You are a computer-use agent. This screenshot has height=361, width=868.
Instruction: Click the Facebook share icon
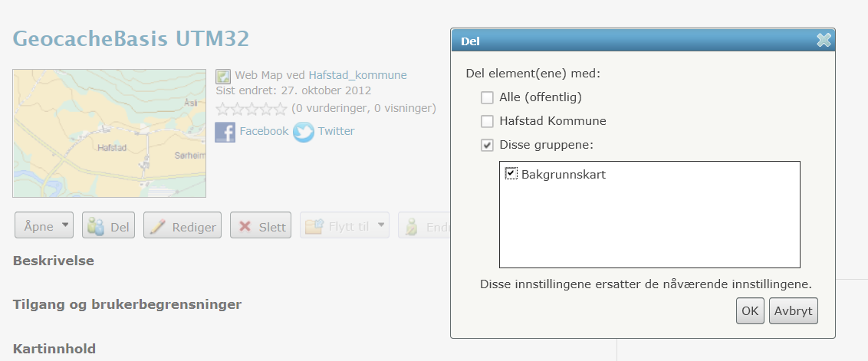[x=225, y=133]
